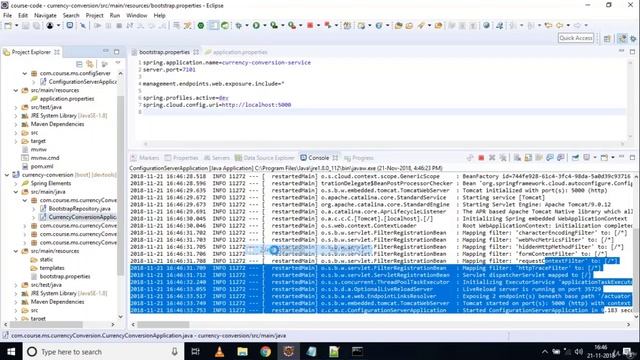Click inside the Quick Access field
This screenshot has height=360, width=640.
[576, 38]
